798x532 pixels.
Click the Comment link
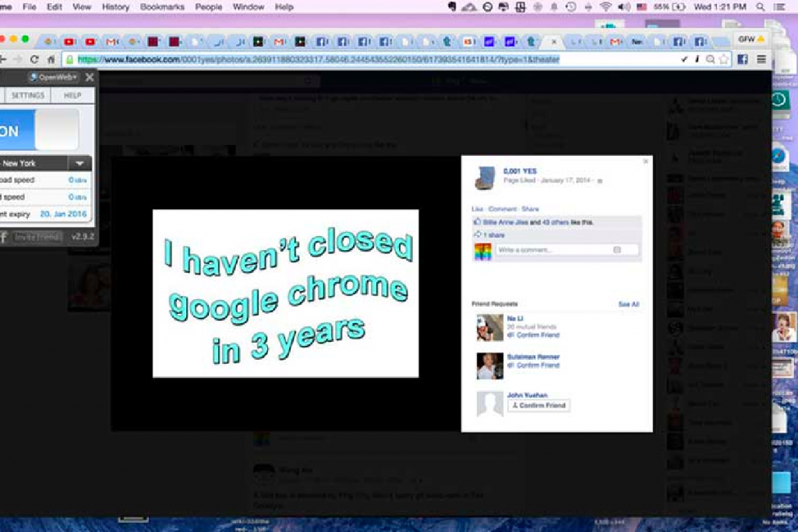(x=502, y=209)
